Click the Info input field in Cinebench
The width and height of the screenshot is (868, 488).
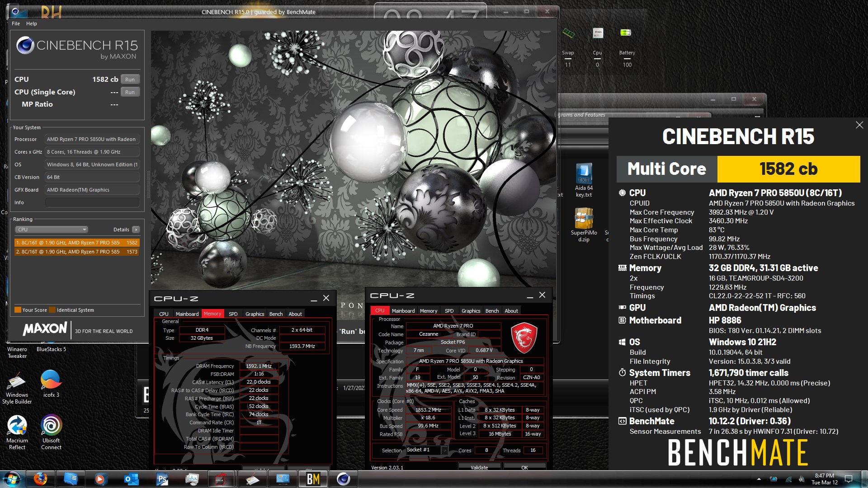tap(92, 202)
